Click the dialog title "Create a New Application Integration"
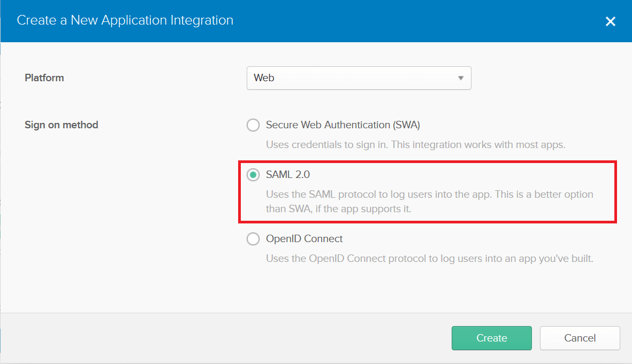632x364 pixels. point(125,21)
